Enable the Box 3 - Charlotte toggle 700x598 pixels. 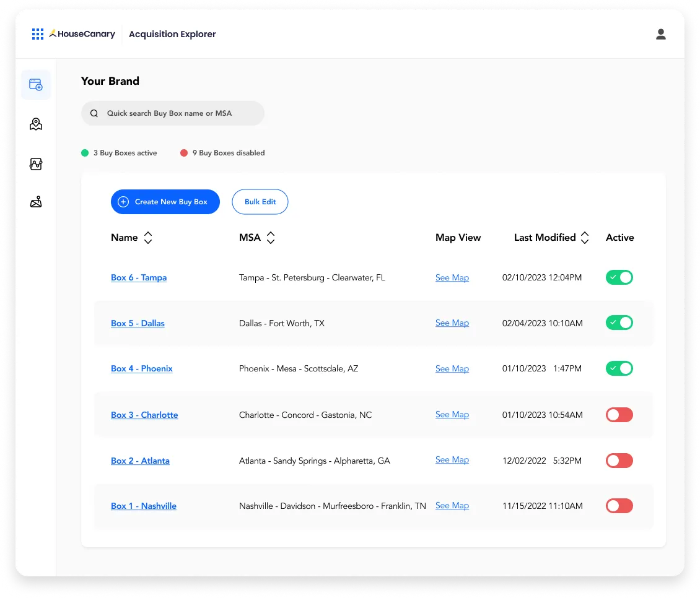619,415
